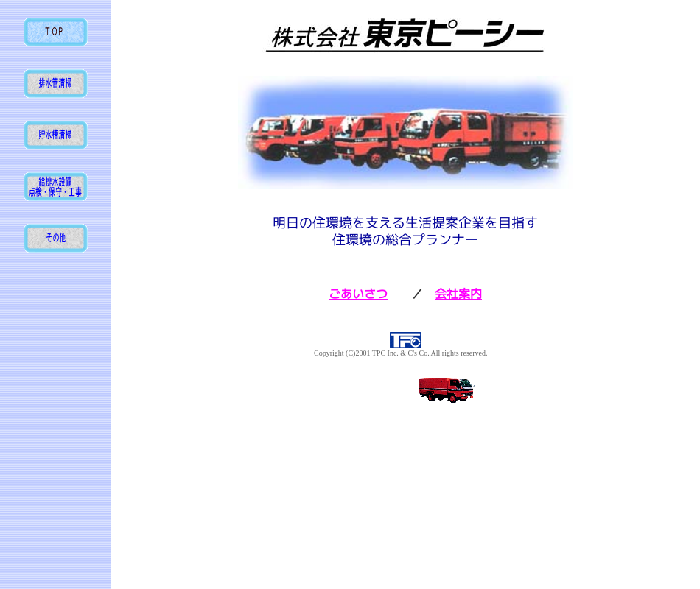Viewport: 700px width, 589px height.
Task: Click the TOP navigation button
Action: coord(55,32)
